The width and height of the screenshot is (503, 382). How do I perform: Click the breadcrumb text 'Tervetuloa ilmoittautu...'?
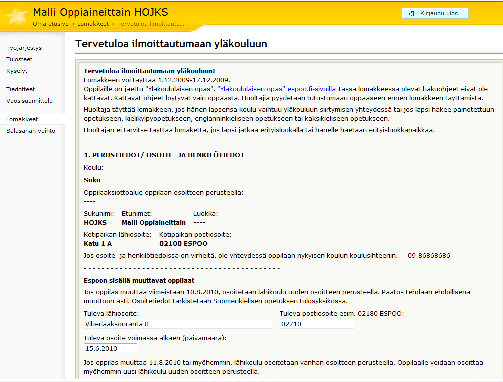[x=151, y=24]
